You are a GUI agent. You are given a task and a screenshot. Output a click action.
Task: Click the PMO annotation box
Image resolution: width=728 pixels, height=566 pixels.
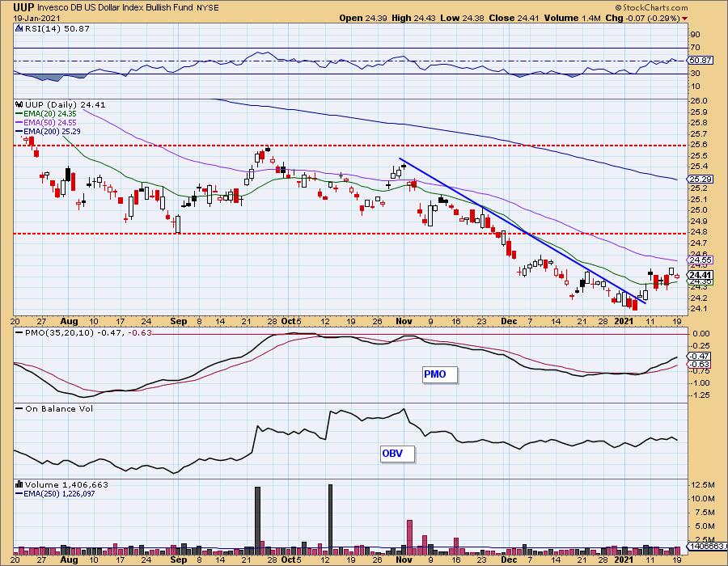tap(440, 374)
